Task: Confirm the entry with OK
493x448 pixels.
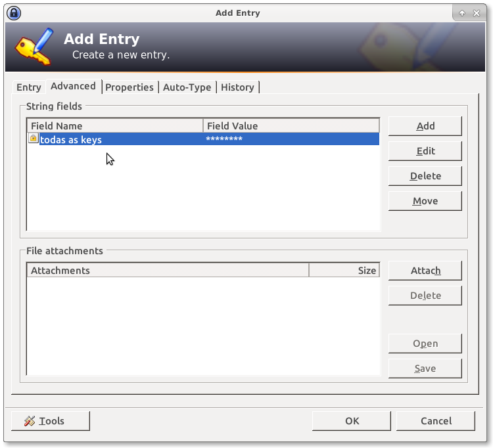Action: [352, 421]
